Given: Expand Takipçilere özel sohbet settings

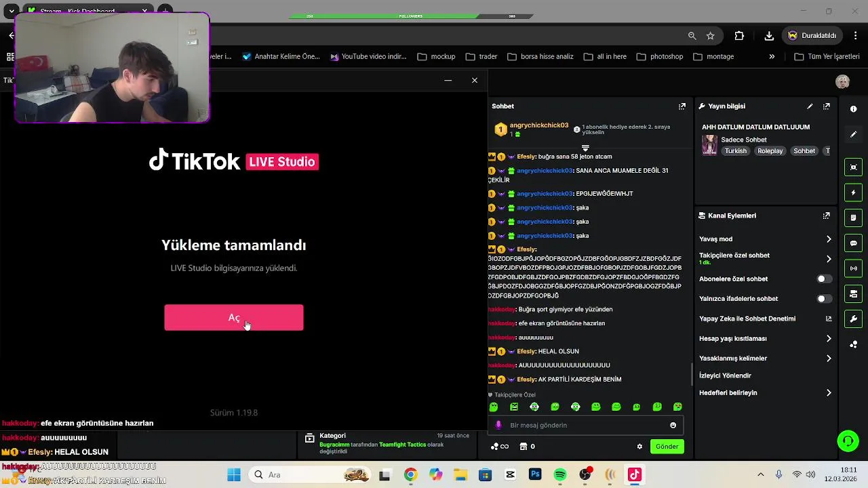Looking at the screenshot, I should pyautogui.click(x=828, y=259).
